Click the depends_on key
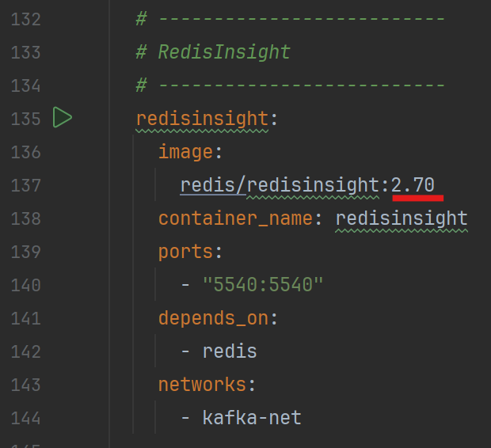The image size is (491, 448). click(x=213, y=318)
